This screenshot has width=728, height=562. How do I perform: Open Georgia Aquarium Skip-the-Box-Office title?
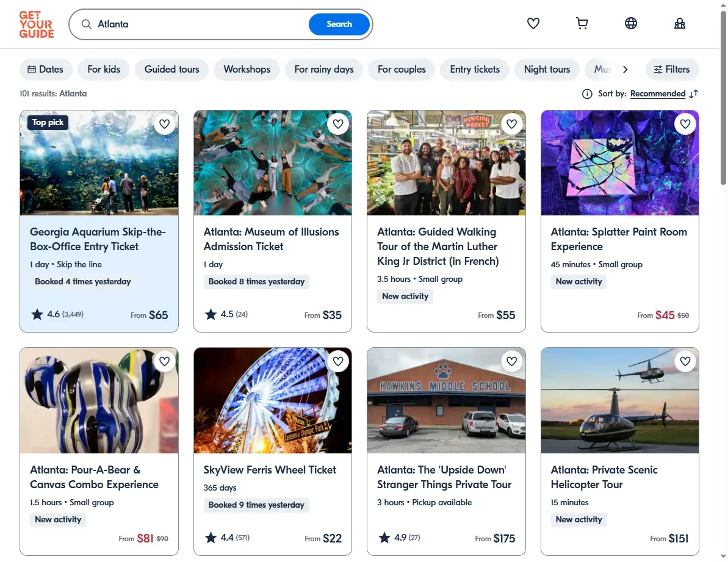pyautogui.click(x=98, y=239)
